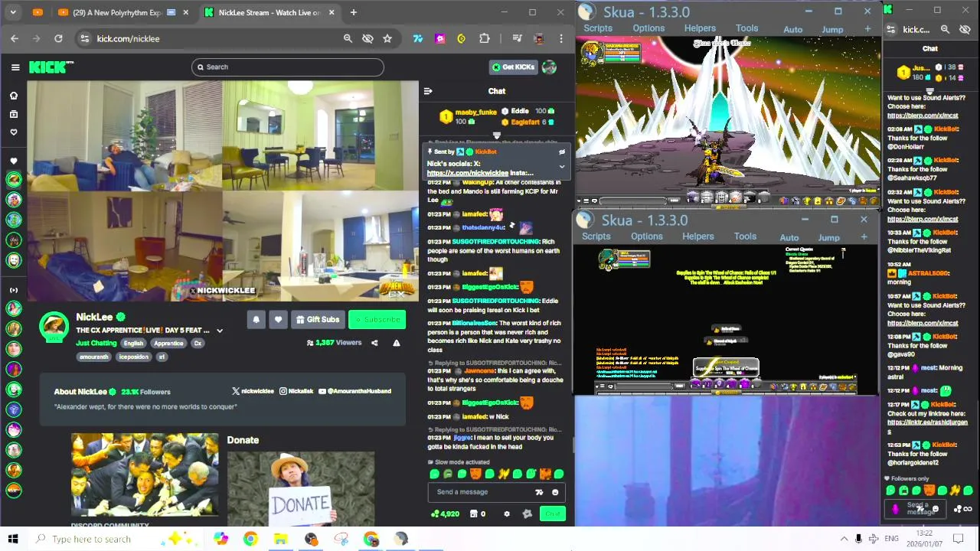The image size is (980, 551).
Task: Click the green Subscribe button
Action: (377, 319)
